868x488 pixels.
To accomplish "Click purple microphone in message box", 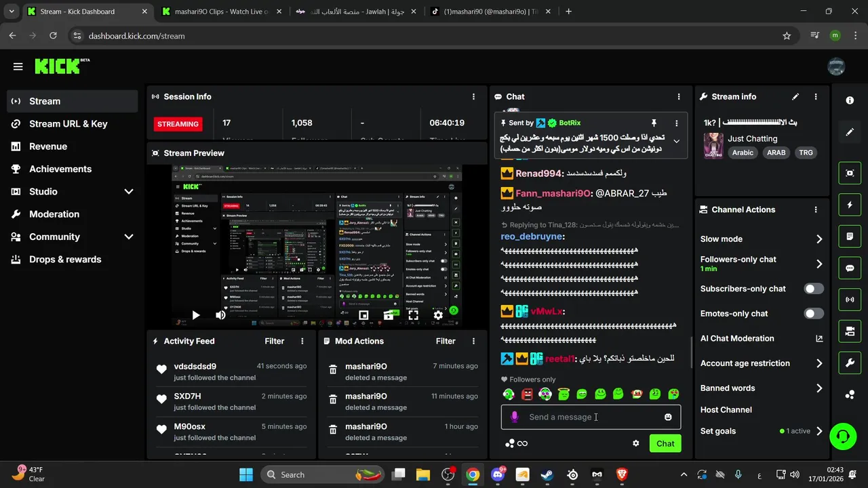I will (x=515, y=417).
